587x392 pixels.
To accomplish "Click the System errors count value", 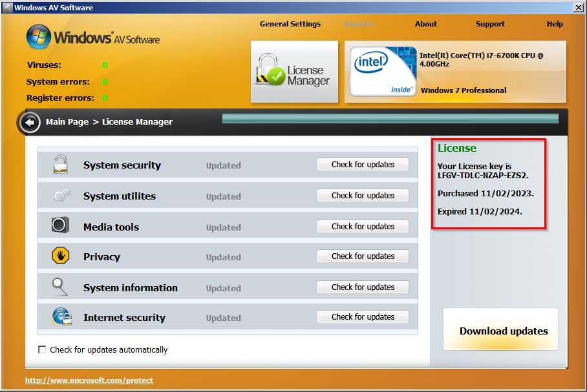I will pos(105,82).
